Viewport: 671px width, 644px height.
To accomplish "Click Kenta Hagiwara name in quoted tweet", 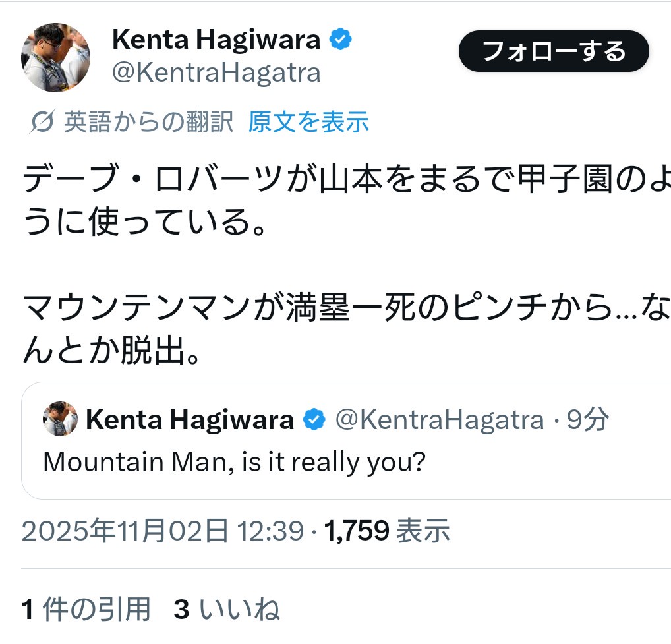I will click(190, 420).
